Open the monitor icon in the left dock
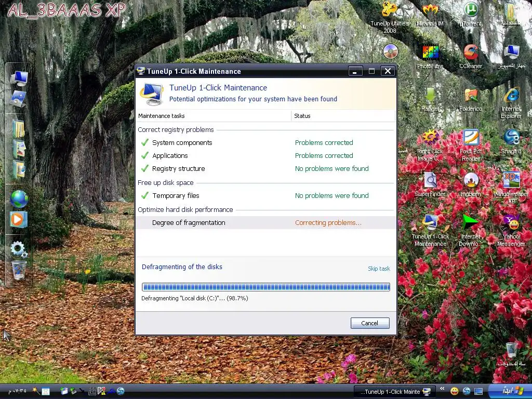 tap(19, 78)
